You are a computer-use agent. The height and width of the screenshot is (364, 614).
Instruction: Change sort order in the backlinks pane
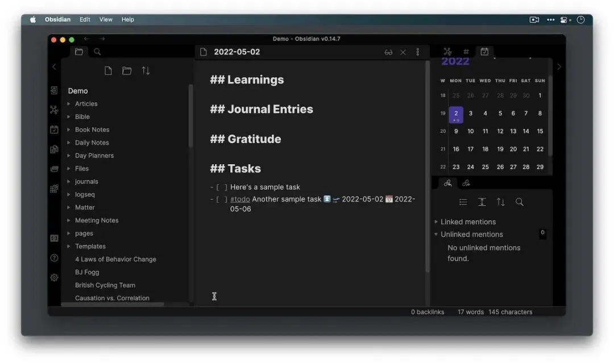click(501, 202)
